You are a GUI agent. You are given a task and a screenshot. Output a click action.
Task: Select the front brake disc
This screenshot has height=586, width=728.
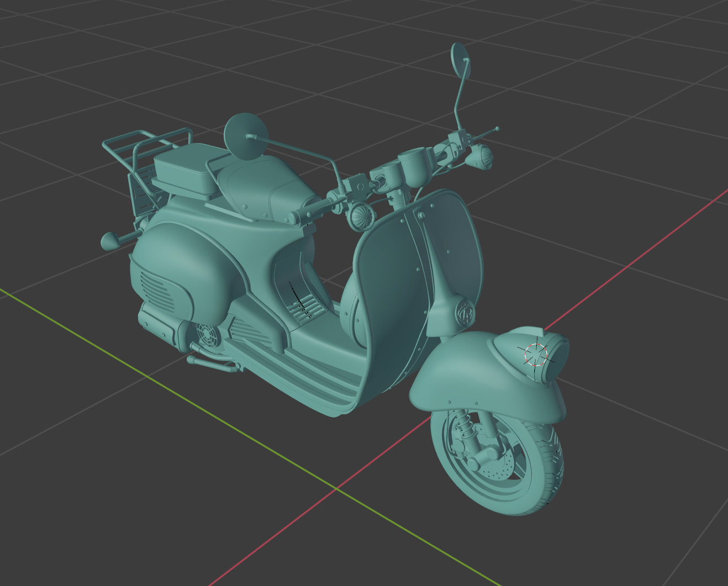pos(503,469)
